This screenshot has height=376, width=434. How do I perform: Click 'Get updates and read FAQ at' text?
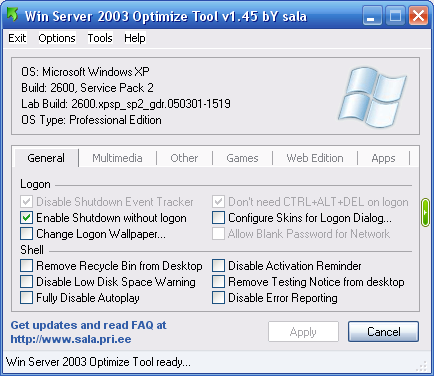tap(88, 325)
